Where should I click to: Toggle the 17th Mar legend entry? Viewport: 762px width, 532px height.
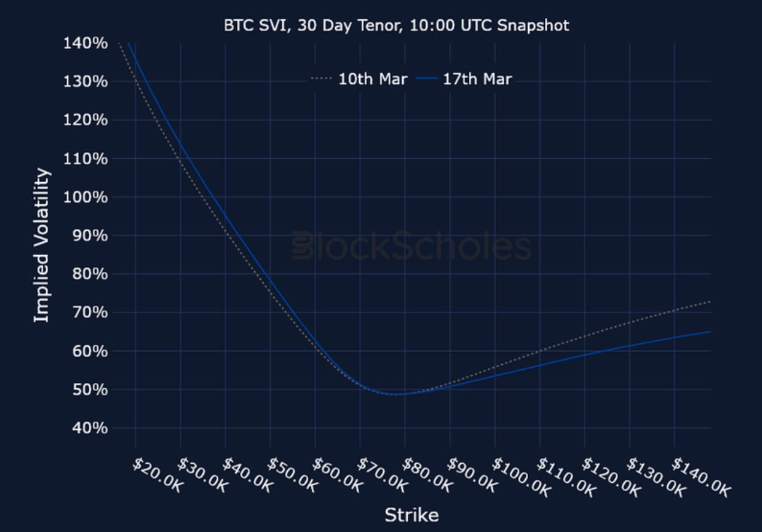(x=477, y=79)
